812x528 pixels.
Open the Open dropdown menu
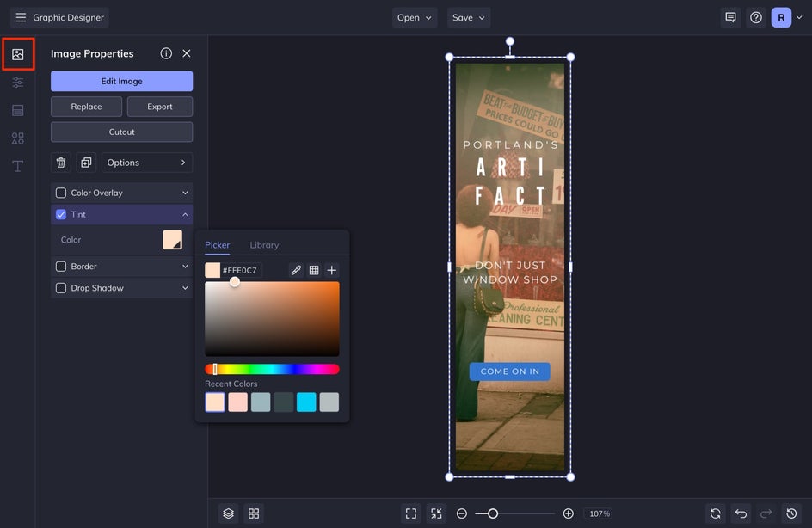point(415,17)
